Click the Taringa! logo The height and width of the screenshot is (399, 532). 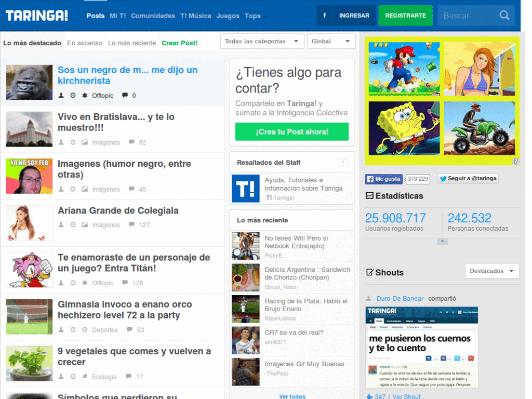[37, 16]
